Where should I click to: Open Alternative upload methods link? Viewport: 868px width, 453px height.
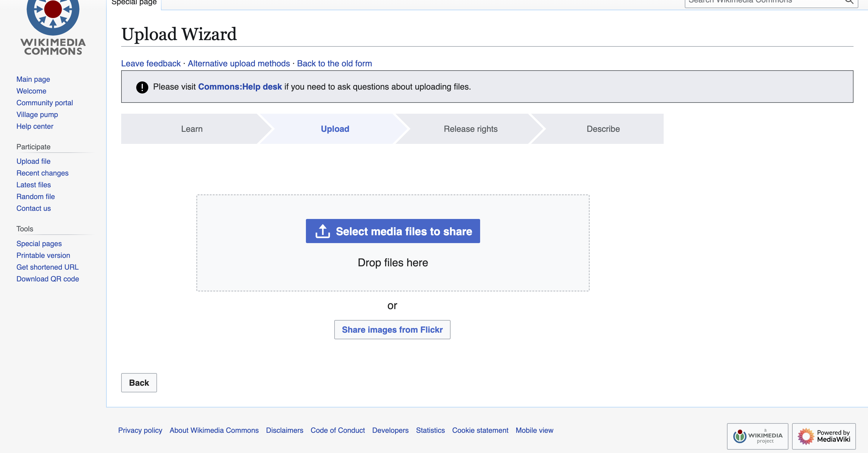(239, 63)
